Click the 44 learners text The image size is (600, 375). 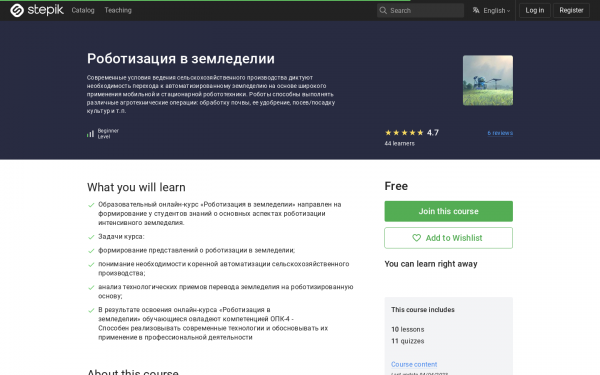pyautogui.click(x=399, y=143)
